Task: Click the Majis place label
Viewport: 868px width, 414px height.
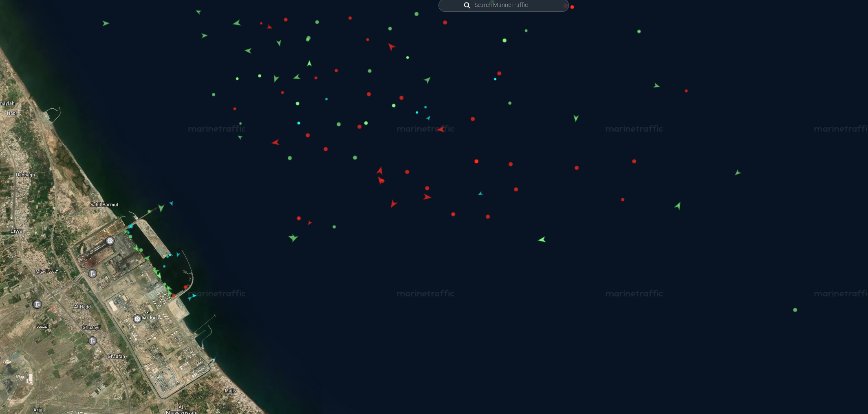Action: [x=231, y=391]
